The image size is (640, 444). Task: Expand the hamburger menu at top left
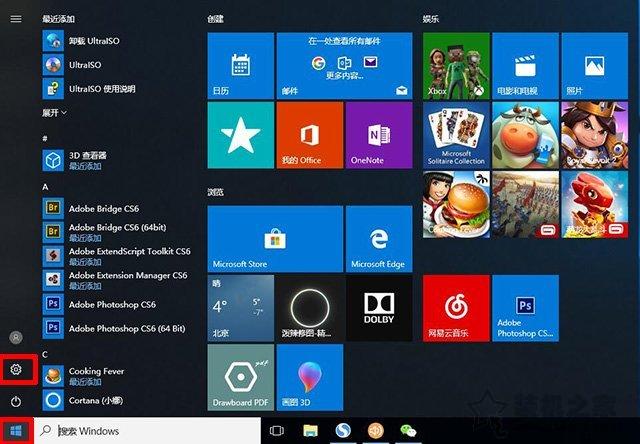(x=16, y=19)
